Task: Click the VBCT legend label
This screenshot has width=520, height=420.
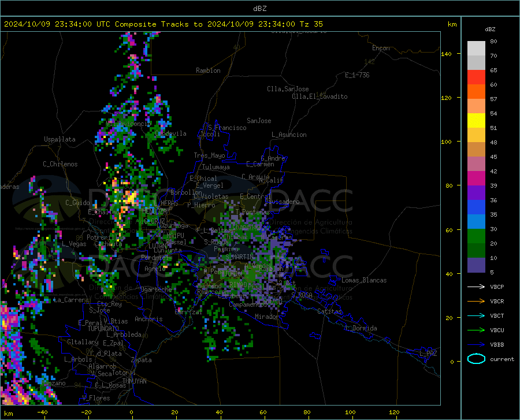Action: [x=497, y=315]
